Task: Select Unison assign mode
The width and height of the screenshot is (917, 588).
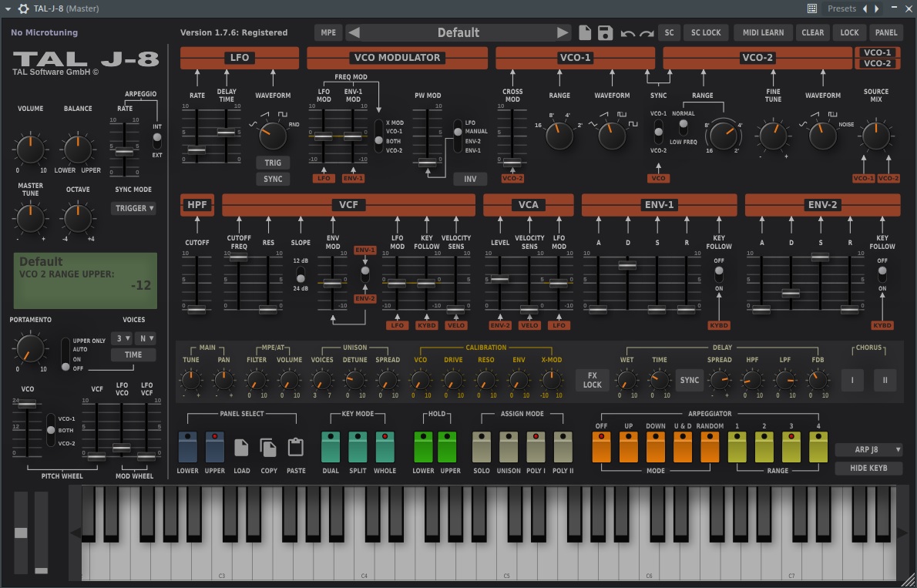Action: point(509,447)
